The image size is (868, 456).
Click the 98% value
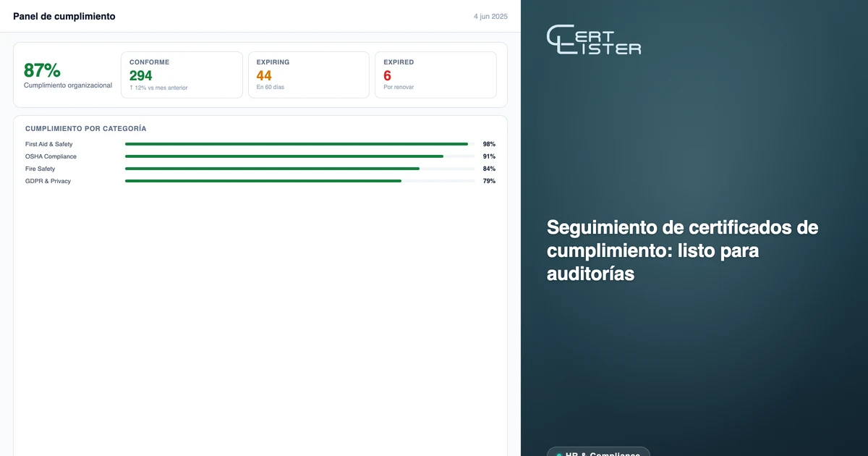(489, 144)
